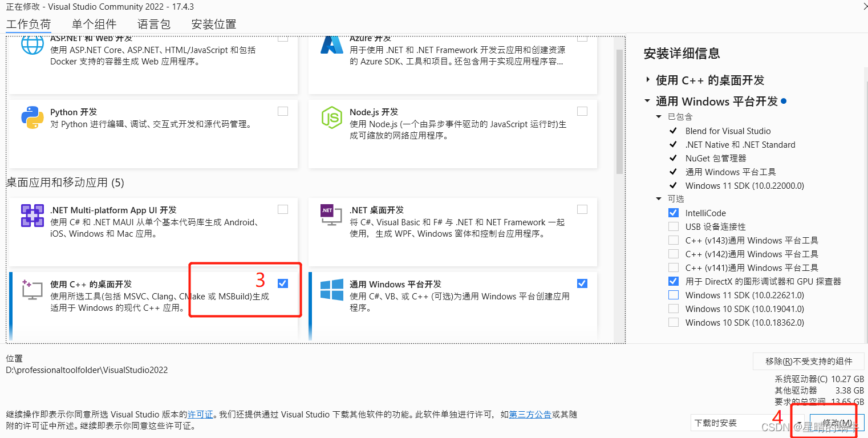Click the '.NET Native 和 .NET Standard' entry
This screenshot has height=438, width=868.
(740, 145)
